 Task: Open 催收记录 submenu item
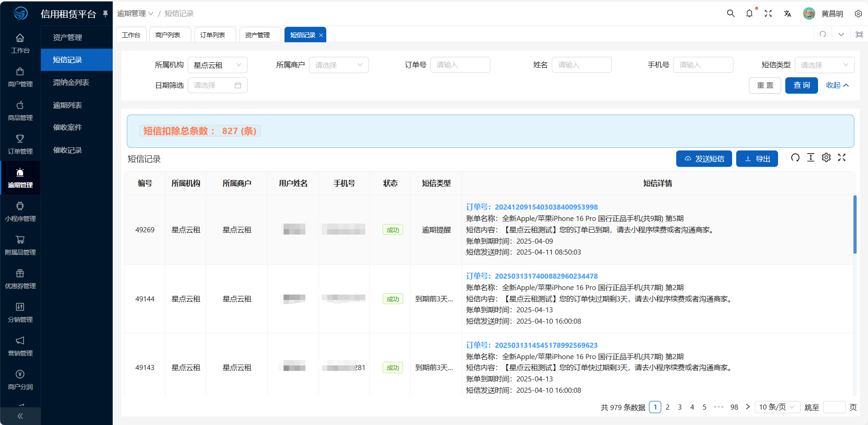tap(77, 150)
